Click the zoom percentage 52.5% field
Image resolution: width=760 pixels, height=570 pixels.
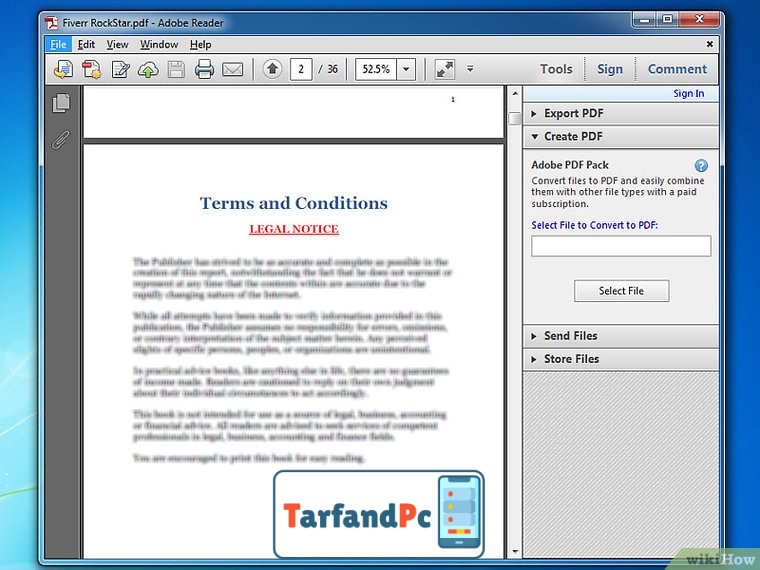tap(376, 69)
